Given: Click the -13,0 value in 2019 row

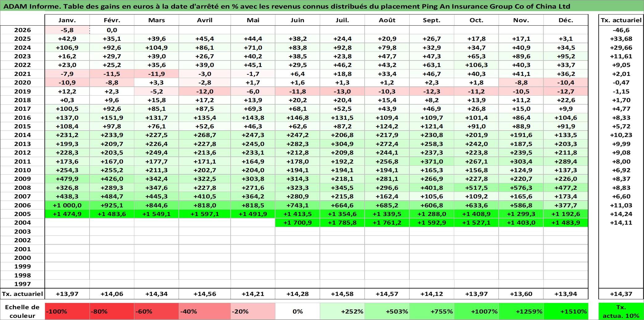Looking at the screenshot, I should (x=342, y=91).
